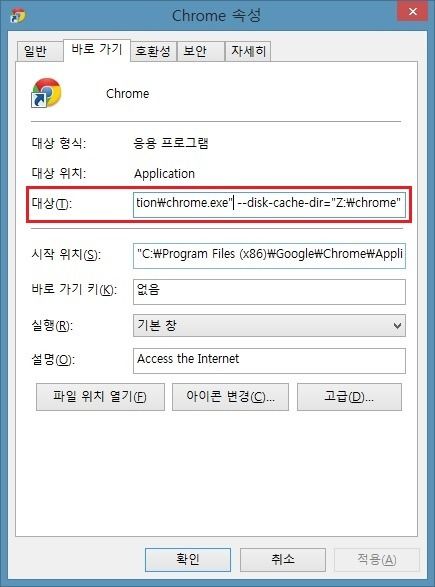
Task: Cancel with the 취소 button
Action: coord(283,560)
